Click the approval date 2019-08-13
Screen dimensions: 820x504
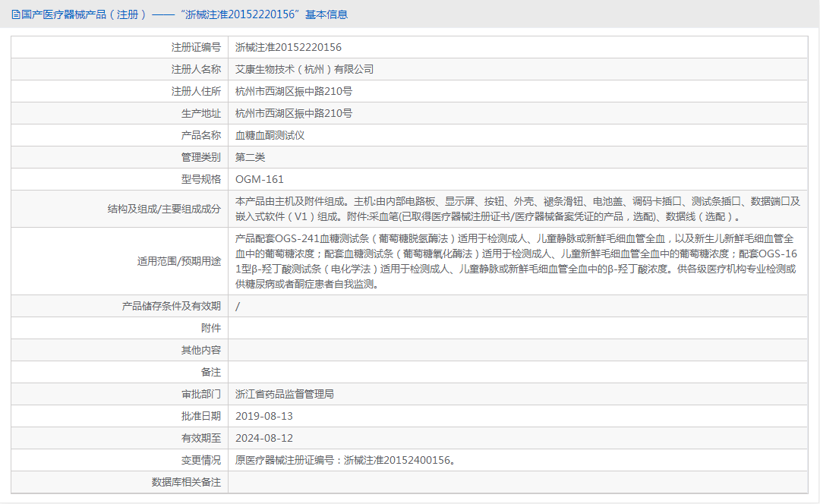(263, 416)
